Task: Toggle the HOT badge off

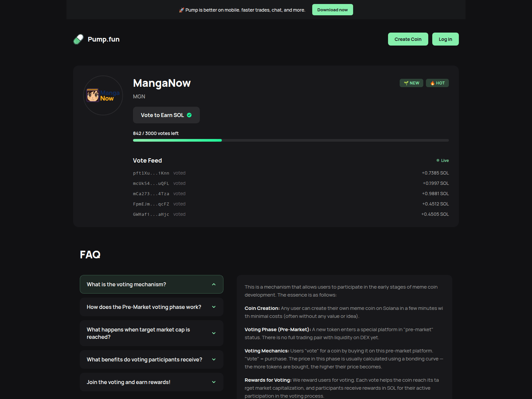Action: tap(437, 83)
